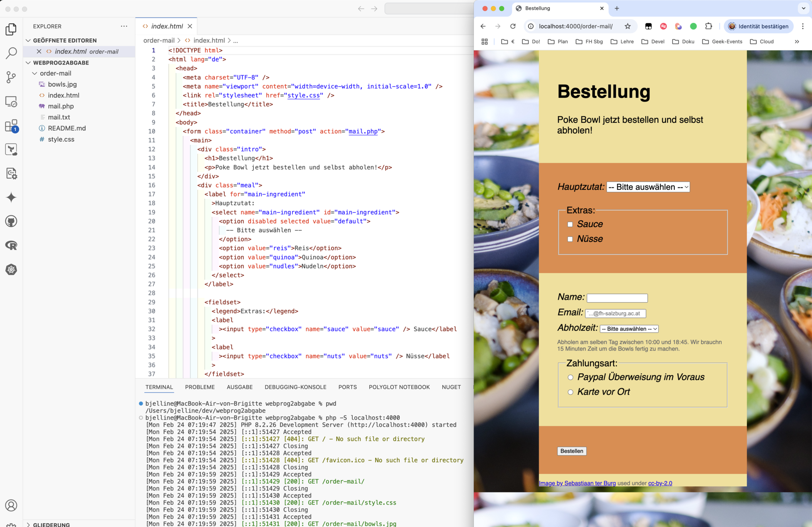Show more bookmarks chevron
The width and height of the screenshot is (812, 527).
[x=797, y=42]
